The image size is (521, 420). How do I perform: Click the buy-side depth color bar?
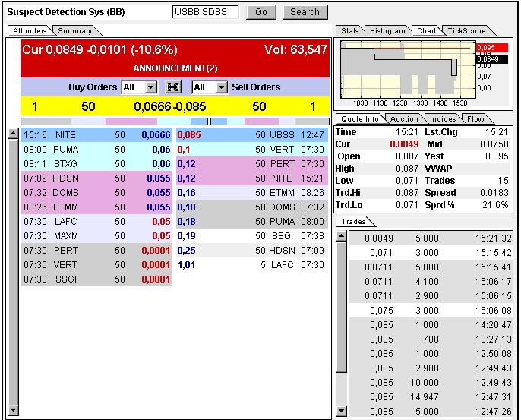tap(114, 121)
